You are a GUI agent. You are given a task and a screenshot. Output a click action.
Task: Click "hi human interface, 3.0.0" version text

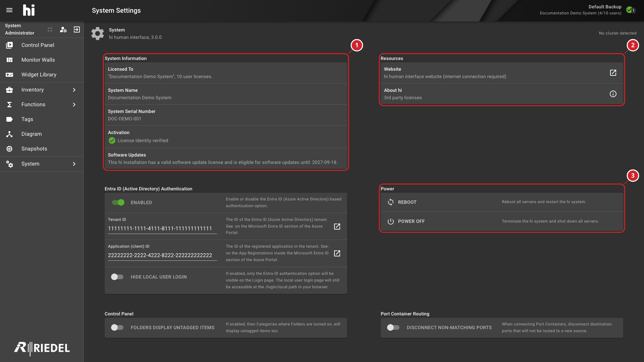135,37
